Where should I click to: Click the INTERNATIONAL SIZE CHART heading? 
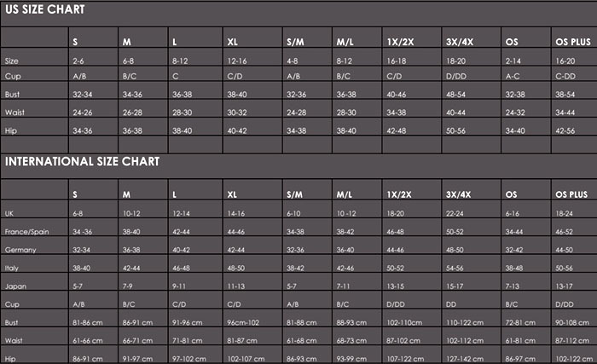(82, 161)
